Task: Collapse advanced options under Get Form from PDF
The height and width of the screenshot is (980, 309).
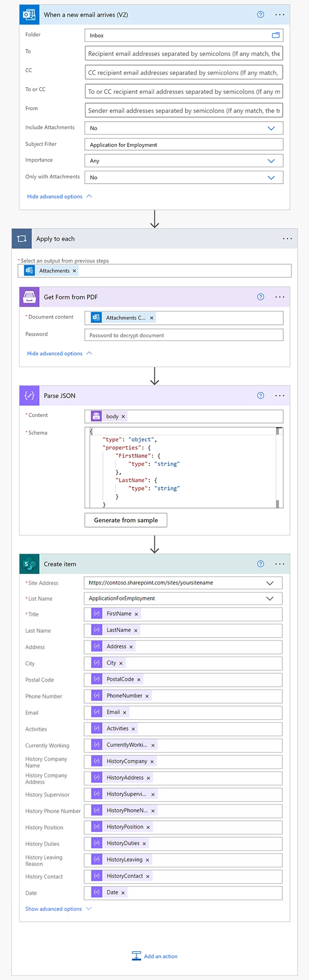Action: tap(60, 353)
